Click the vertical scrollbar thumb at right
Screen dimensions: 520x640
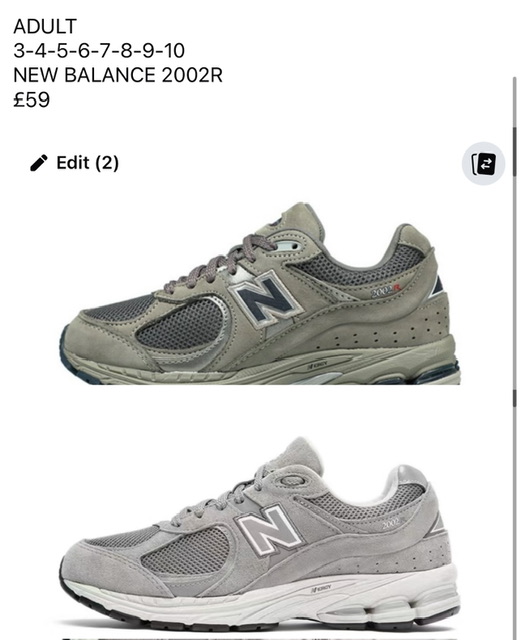(515, 152)
